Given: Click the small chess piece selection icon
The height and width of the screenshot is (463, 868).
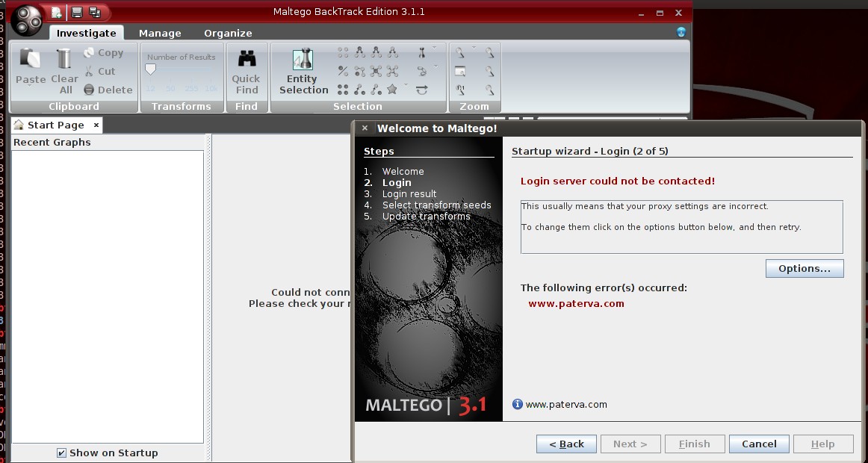Looking at the screenshot, I should [422, 52].
